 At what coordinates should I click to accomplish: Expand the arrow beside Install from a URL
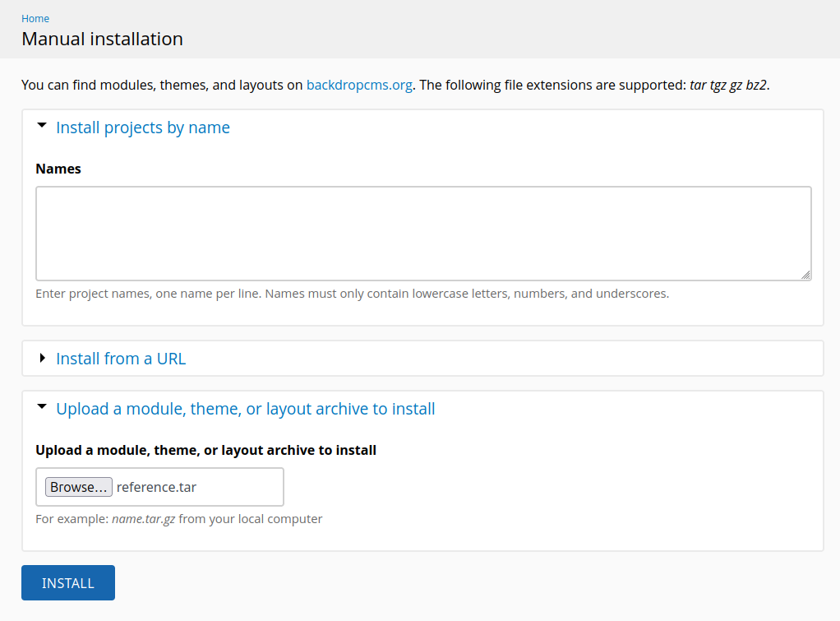coord(43,358)
